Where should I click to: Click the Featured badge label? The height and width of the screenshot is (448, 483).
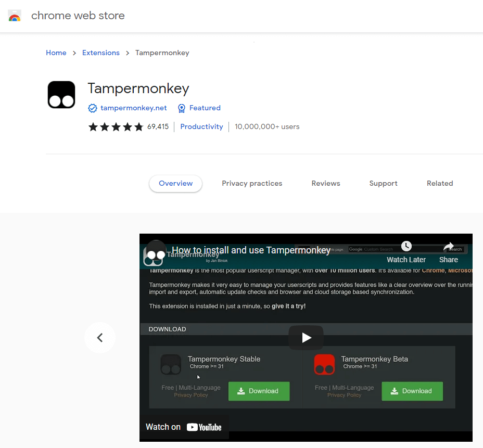tap(205, 108)
